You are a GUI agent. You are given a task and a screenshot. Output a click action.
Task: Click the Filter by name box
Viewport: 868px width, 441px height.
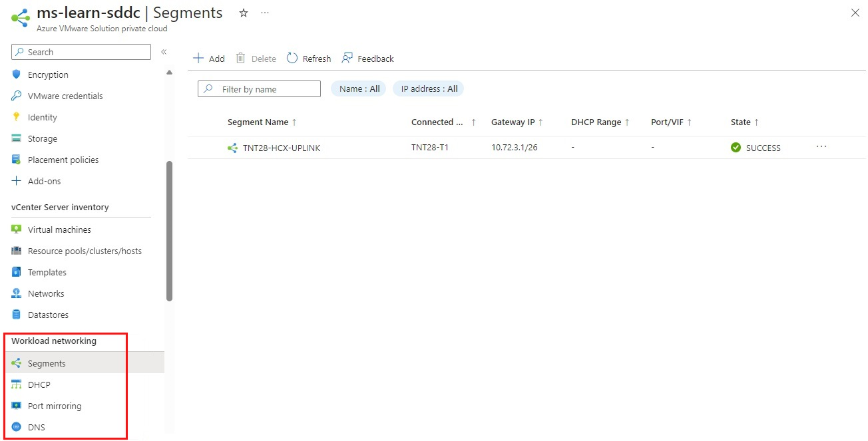[x=259, y=88]
